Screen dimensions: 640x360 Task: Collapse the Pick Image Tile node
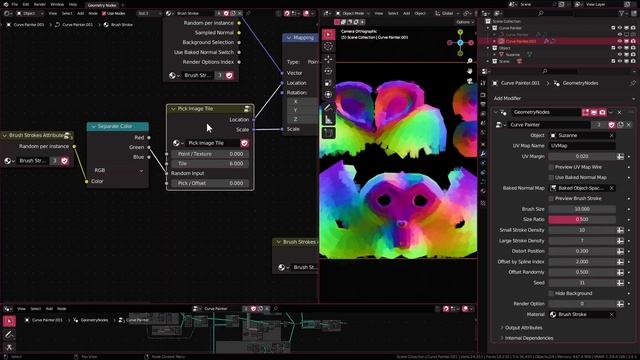173,109
